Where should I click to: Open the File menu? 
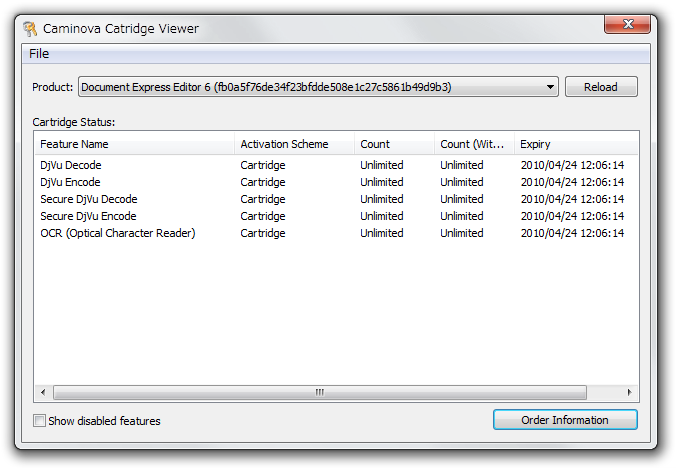point(39,54)
